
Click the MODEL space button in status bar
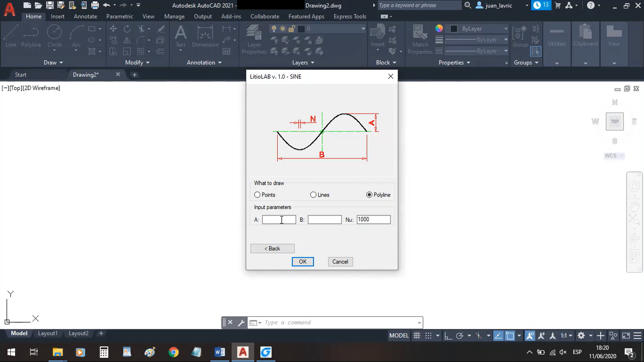pos(399,336)
